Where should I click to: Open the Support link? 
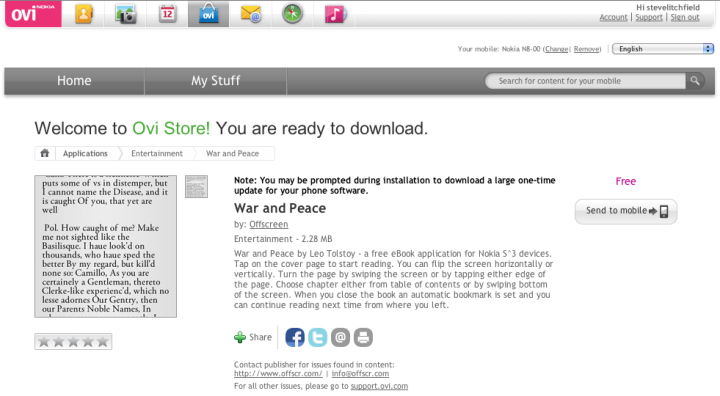pos(649,17)
